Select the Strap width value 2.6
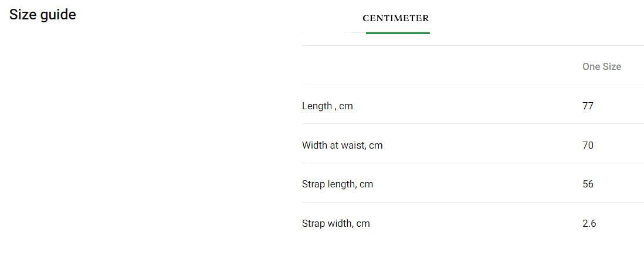 (589, 224)
